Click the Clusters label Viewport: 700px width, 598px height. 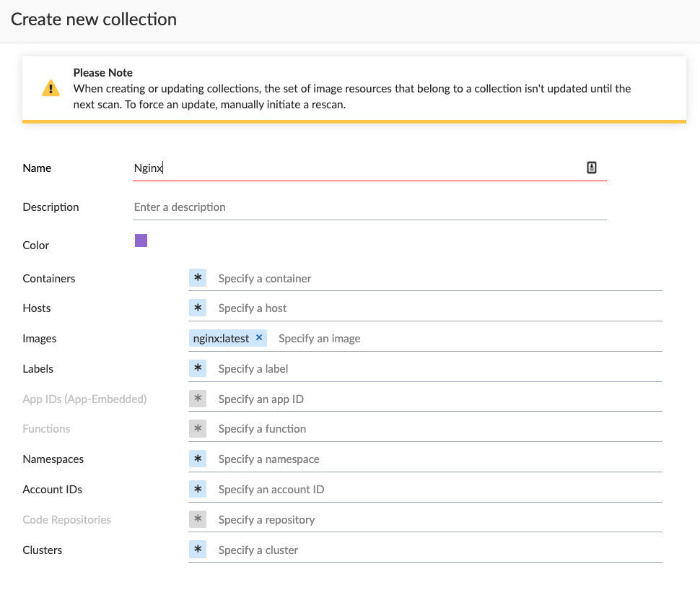[x=43, y=550]
